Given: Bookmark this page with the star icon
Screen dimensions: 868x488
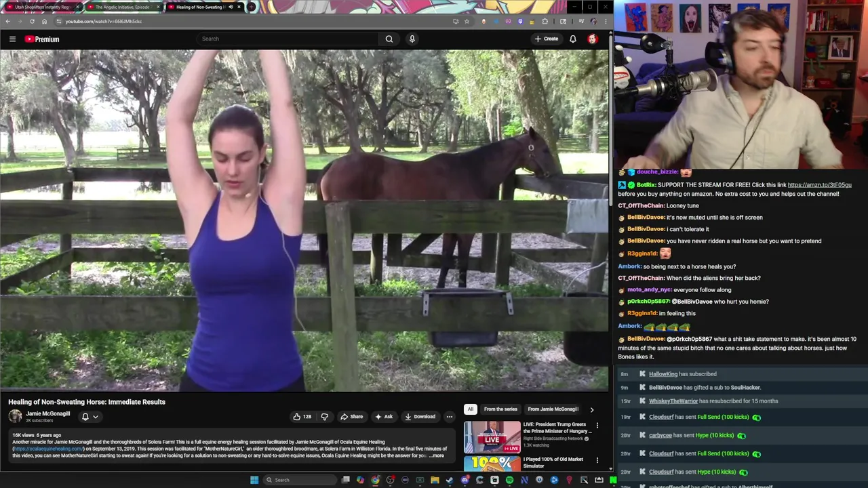Looking at the screenshot, I should point(467,21).
